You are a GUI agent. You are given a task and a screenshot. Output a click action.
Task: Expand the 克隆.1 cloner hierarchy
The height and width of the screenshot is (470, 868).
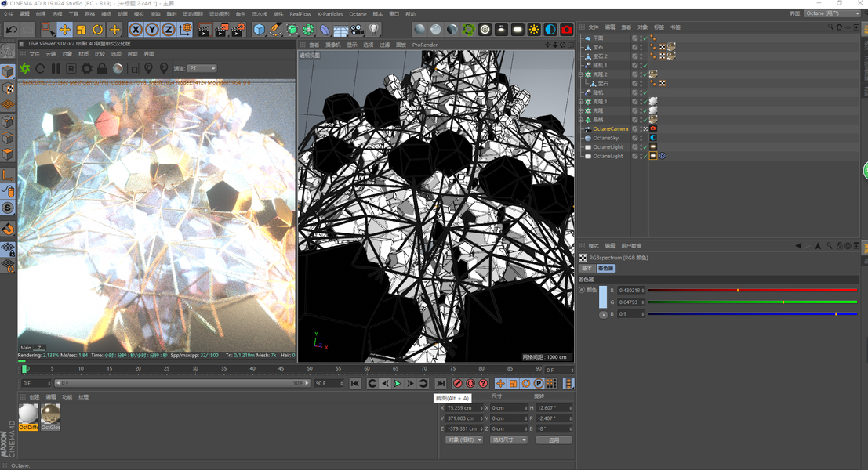pyautogui.click(x=581, y=102)
